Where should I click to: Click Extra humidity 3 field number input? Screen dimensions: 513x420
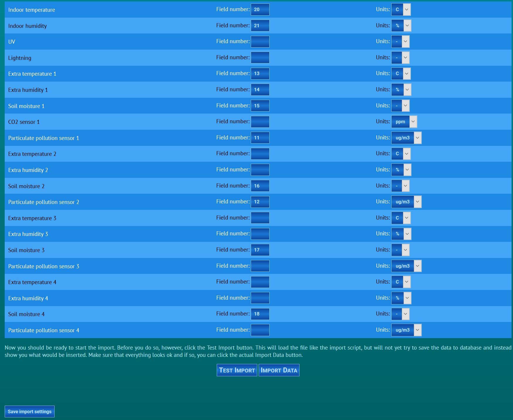(x=260, y=234)
